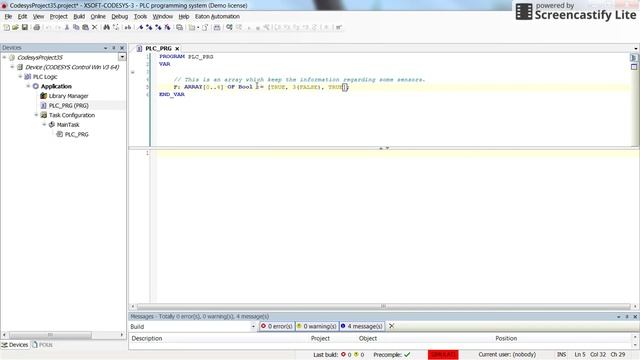Clear messages with the X icon beside filters

391,326
